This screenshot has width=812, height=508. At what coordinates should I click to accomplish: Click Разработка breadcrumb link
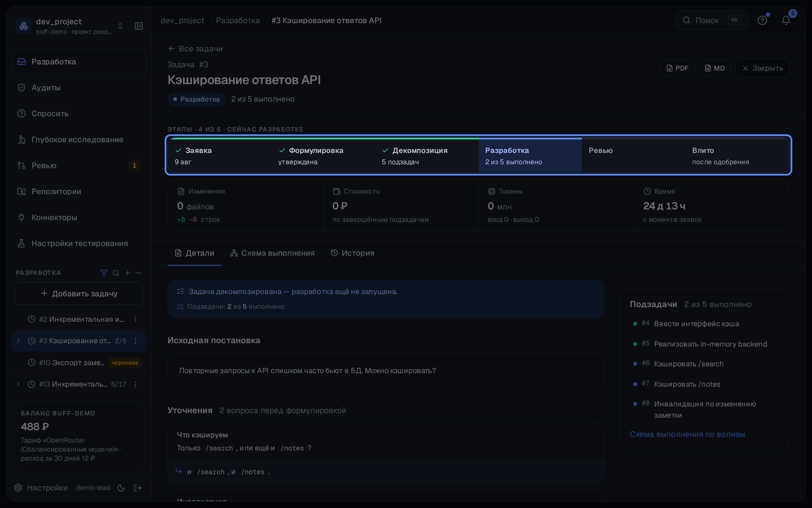point(238,21)
